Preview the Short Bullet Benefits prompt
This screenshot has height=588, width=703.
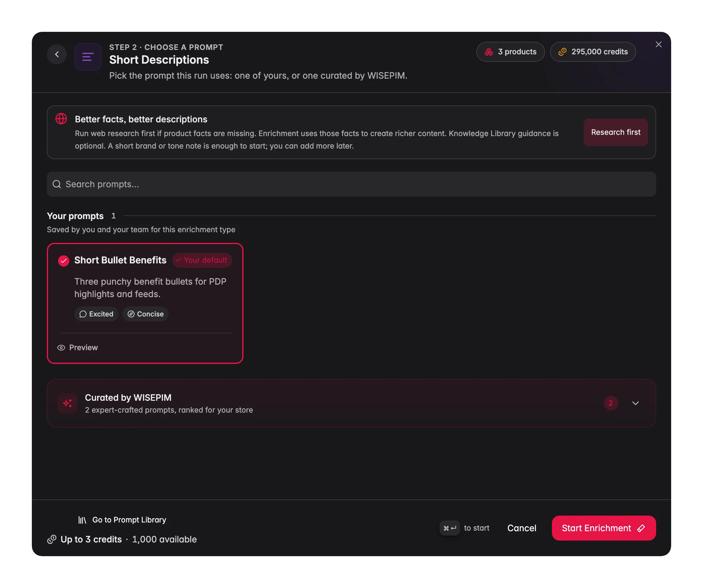[x=78, y=347]
